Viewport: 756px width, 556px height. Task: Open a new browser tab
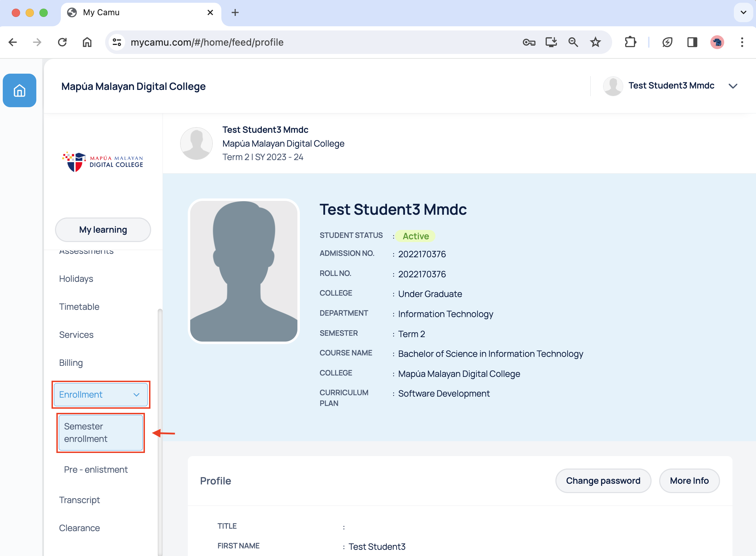point(235,12)
